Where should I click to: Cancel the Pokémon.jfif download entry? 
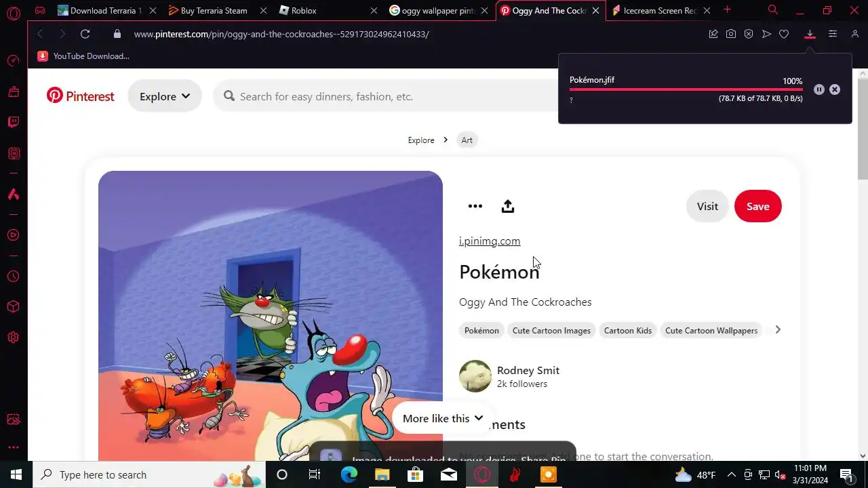835,89
